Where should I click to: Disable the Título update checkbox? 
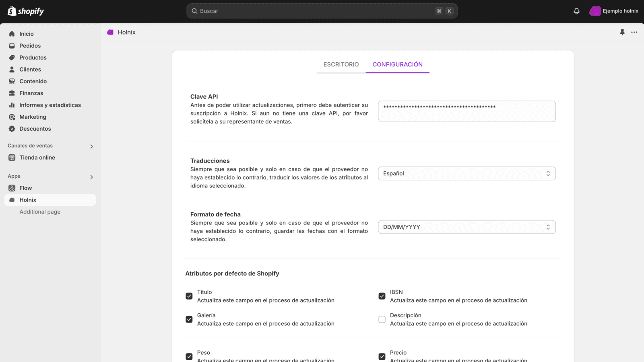[189, 296]
